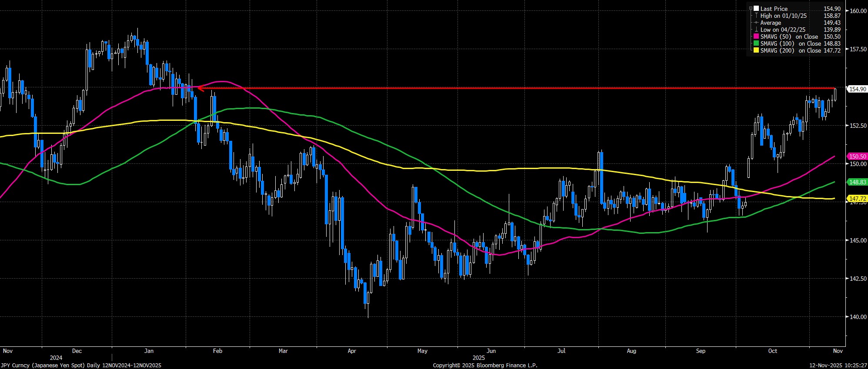Screen dimensions: 868x369
Task: Click the Low marker icon in legend
Action: coord(756,30)
